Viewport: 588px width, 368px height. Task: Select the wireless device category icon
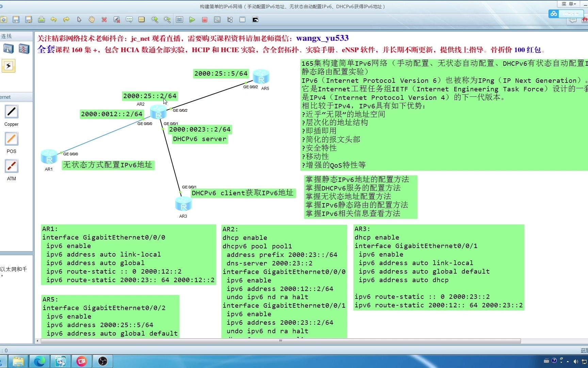click(9, 49)
